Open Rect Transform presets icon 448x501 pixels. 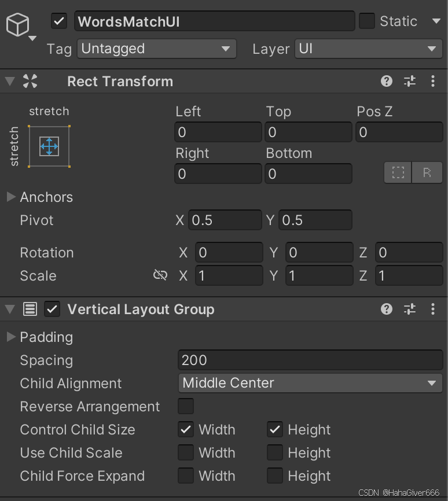tap(410, 81)
